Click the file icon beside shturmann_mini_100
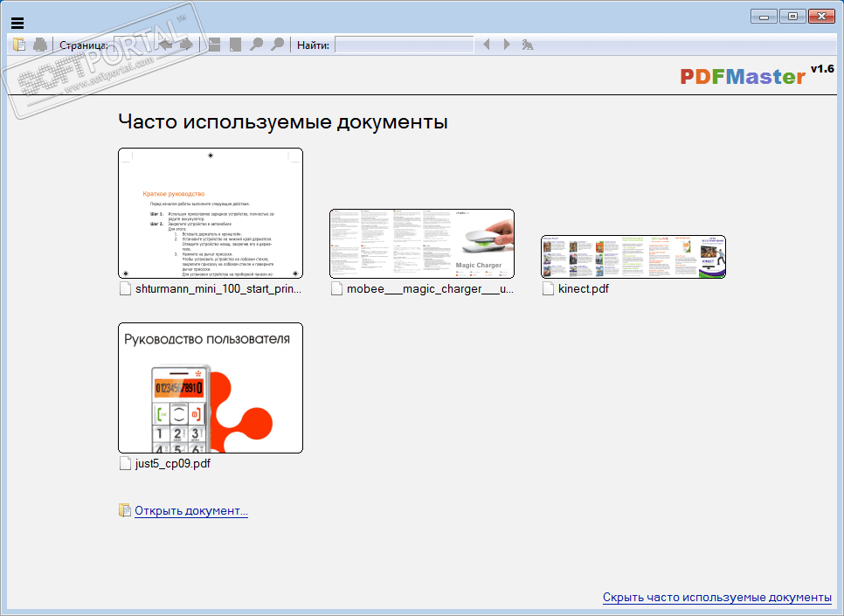Viewport: 844px width, 616px height. click(125, 288)
